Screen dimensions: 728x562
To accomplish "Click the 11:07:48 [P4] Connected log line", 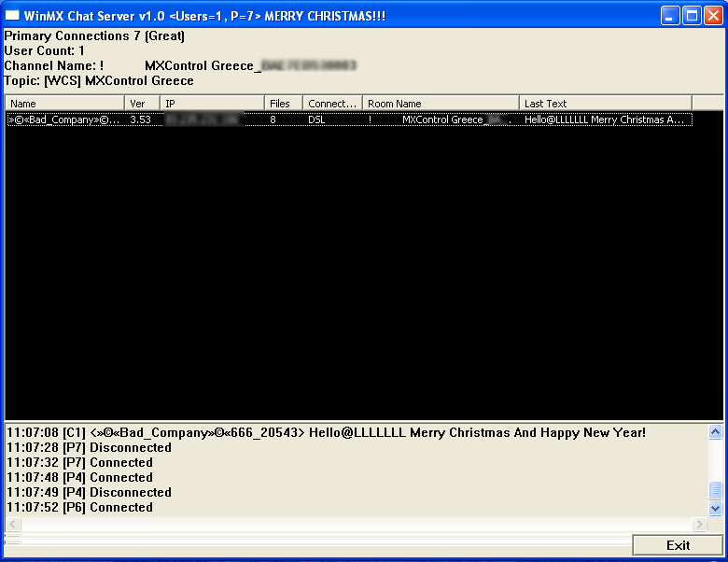I will [79, 477].
